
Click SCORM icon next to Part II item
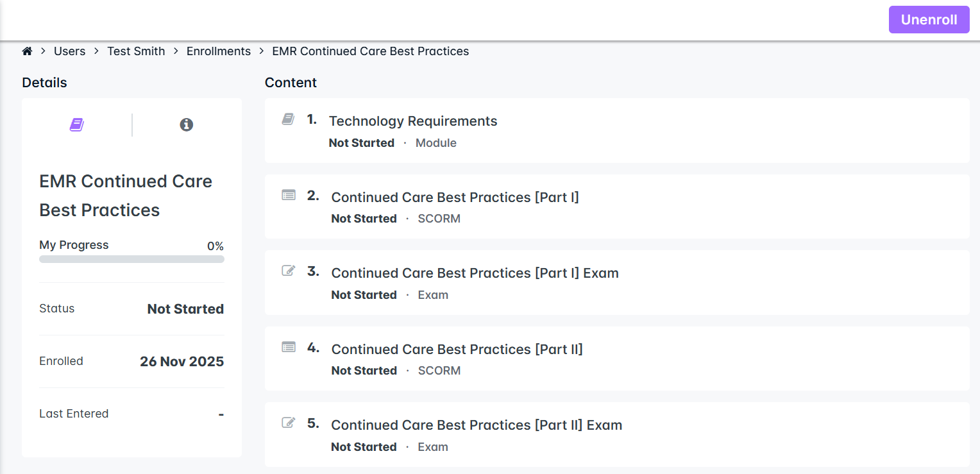tap(289, 347)
